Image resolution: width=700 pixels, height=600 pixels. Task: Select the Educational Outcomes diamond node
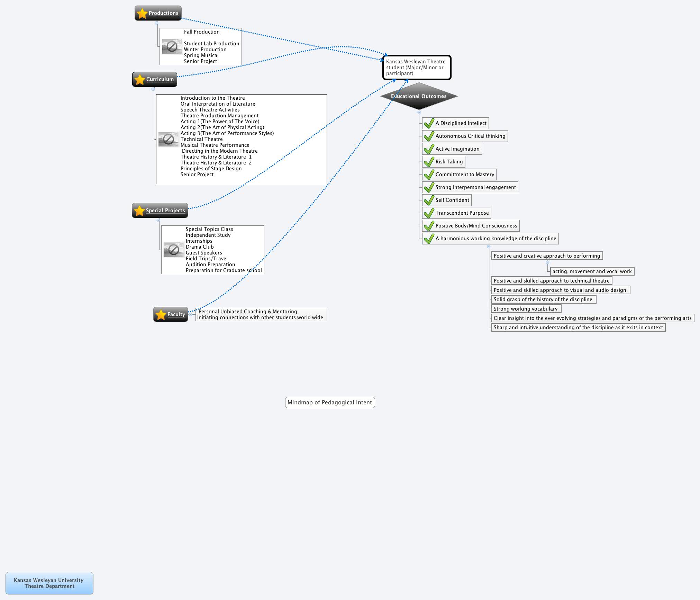click(x=419, y=96)
